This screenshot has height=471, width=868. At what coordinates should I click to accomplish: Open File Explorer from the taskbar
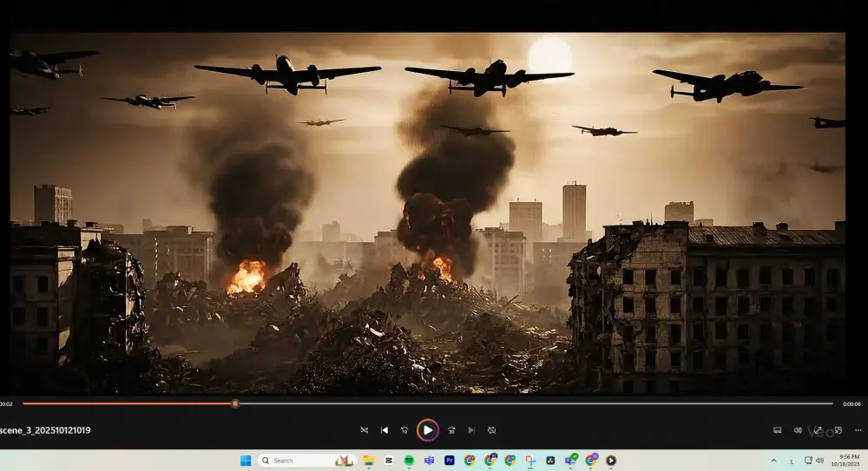369,461
